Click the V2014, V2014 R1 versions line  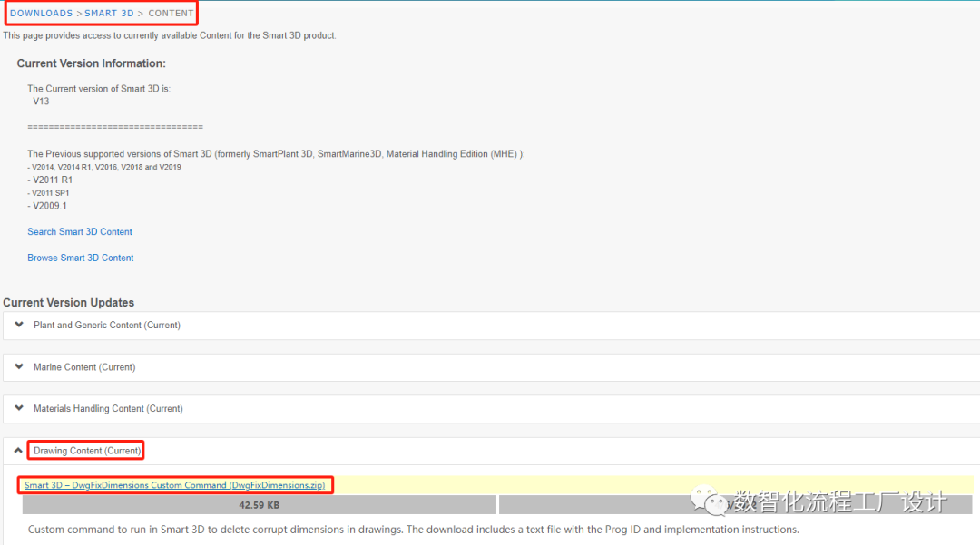click(x=104, y=167)
